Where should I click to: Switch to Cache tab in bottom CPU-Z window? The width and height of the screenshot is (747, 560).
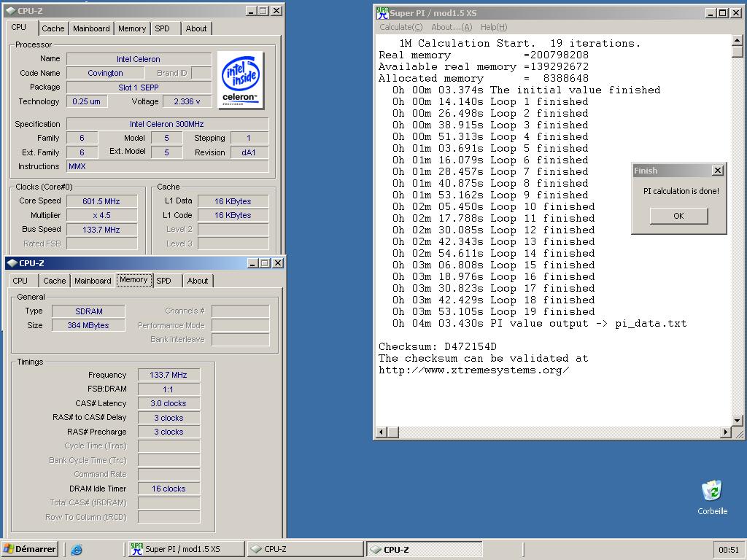click(x=54, y=281)
